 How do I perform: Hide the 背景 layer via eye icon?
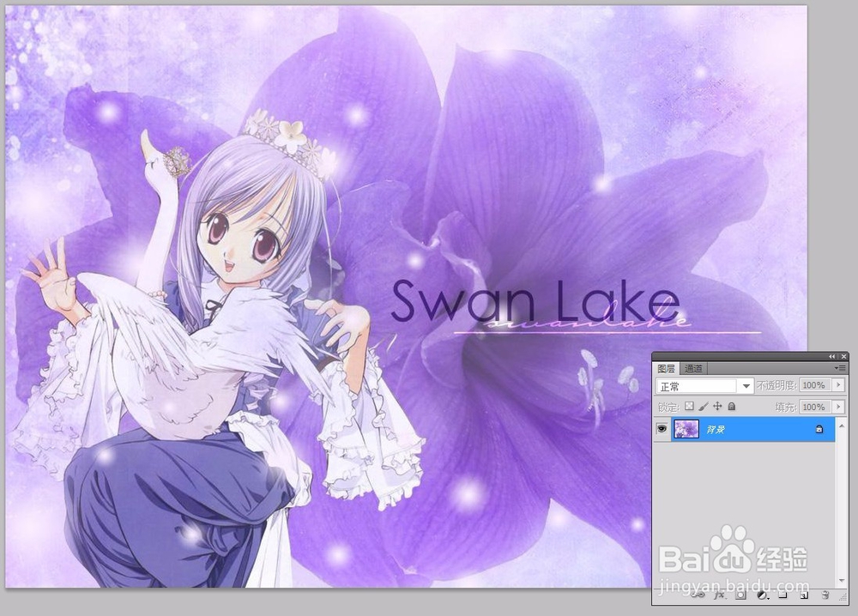tap(662, 429)
